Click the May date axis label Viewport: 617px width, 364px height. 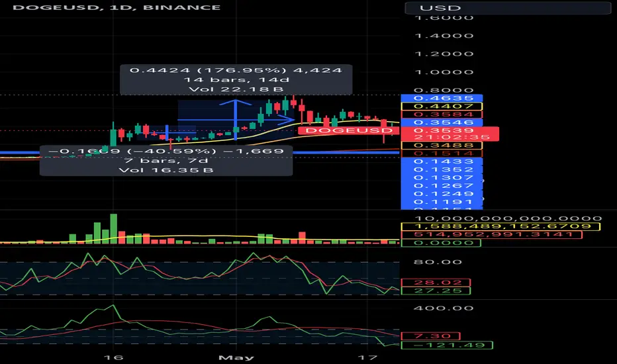click(x=236, y=357)
